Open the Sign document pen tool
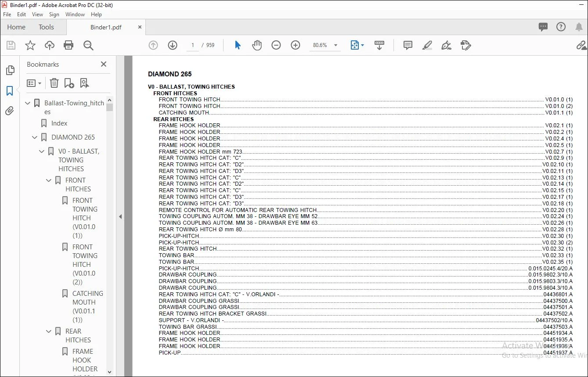 tap(447, 45)
